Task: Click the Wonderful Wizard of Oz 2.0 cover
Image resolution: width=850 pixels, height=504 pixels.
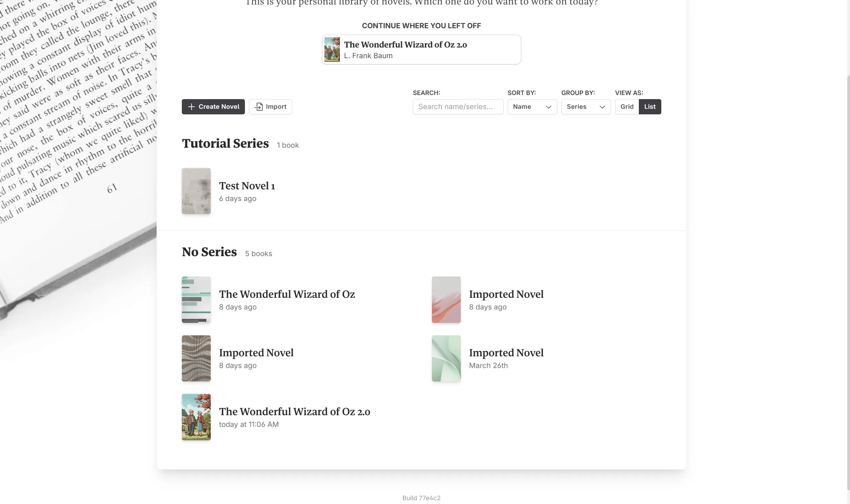Action: (x=196, y=417)
